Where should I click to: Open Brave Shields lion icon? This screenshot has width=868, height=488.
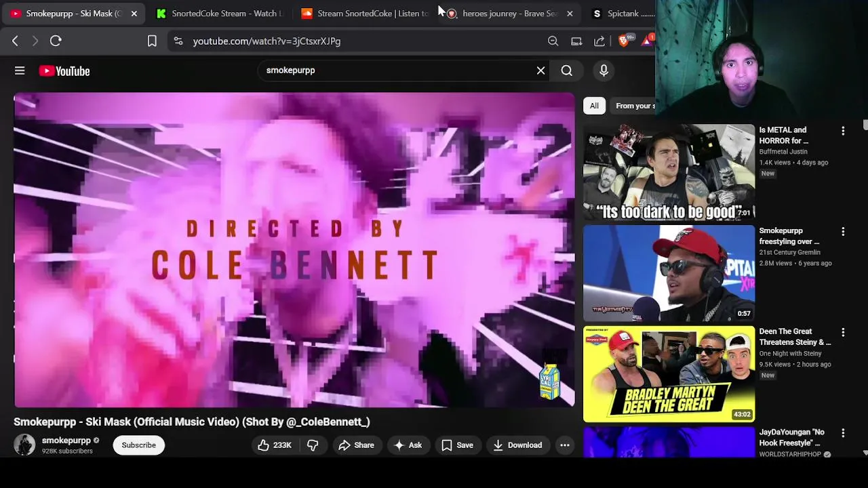coord(625,41)
